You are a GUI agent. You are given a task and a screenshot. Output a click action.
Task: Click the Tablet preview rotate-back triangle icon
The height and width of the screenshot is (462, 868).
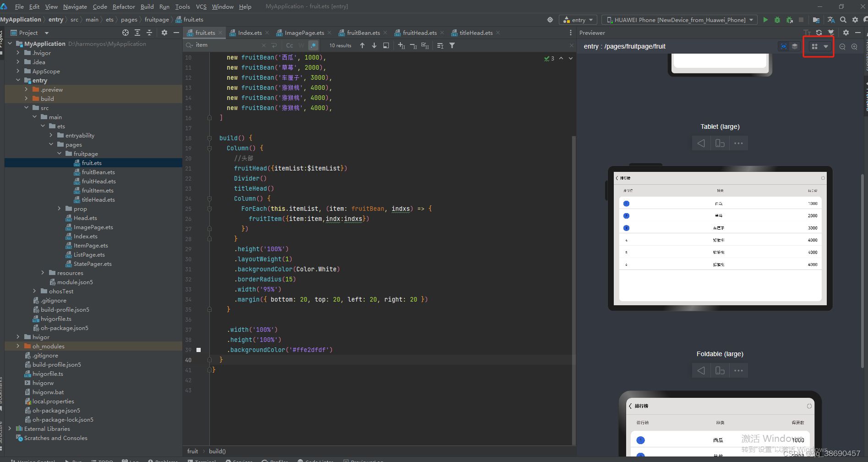[701, 143]
